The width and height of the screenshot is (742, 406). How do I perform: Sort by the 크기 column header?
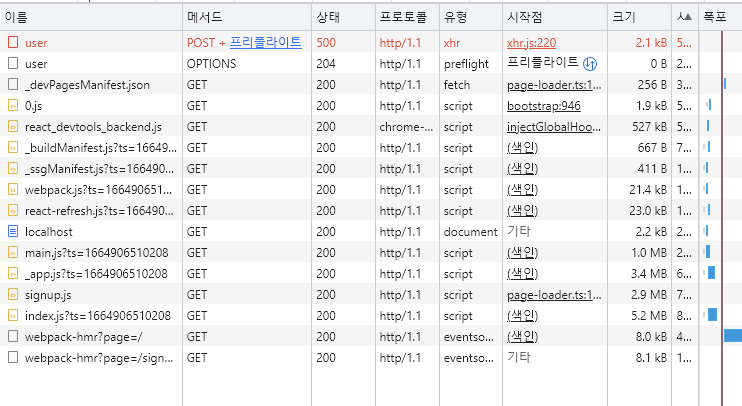pyautogui.click(x=639, y=17)
